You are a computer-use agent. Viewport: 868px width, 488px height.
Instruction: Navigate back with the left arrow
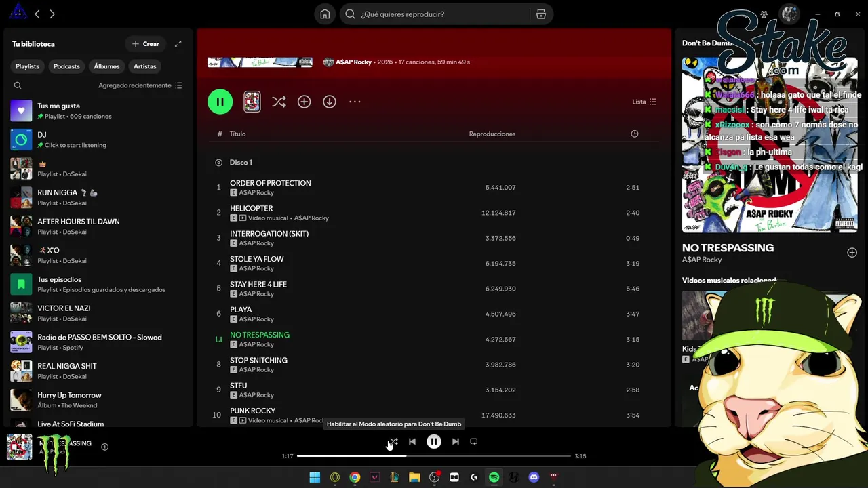(x=37, y=14)
